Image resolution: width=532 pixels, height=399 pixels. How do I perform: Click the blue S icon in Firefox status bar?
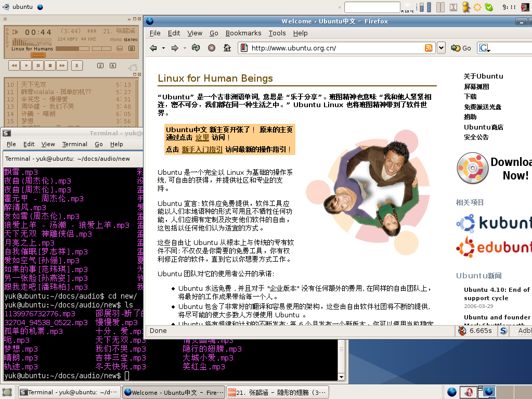point(503,331)
